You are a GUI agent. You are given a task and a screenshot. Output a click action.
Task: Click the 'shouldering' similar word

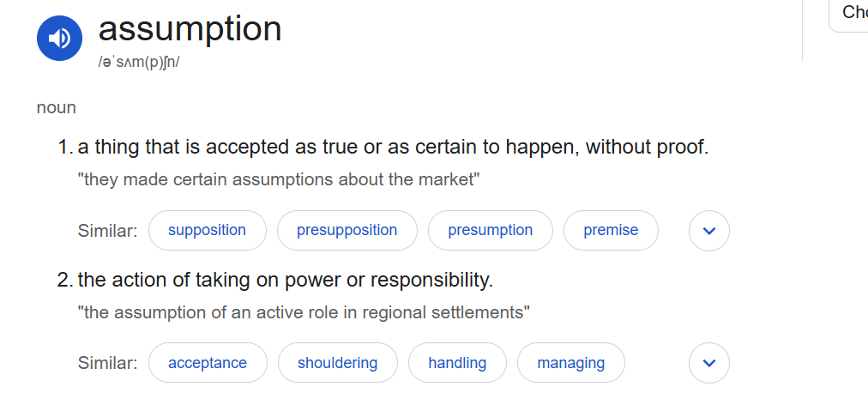tap(337, 363)
